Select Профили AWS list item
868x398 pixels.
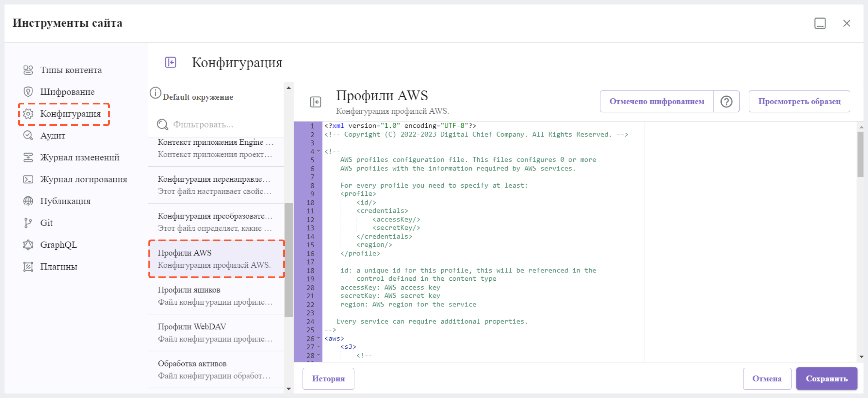tap(216, 259)
